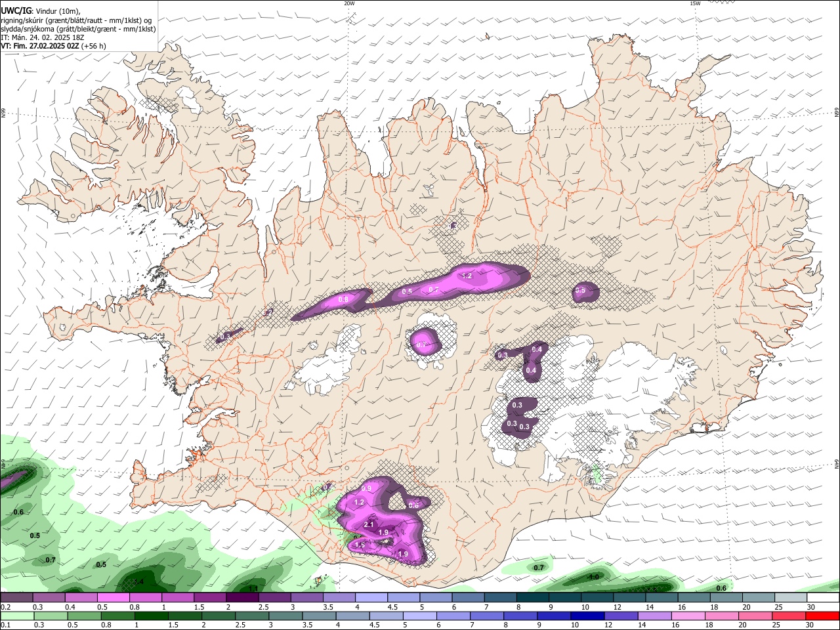This screenshot has height=630, width=840.
Task: Click the "4.5" label on the upper legend
Action: (392, 607)
